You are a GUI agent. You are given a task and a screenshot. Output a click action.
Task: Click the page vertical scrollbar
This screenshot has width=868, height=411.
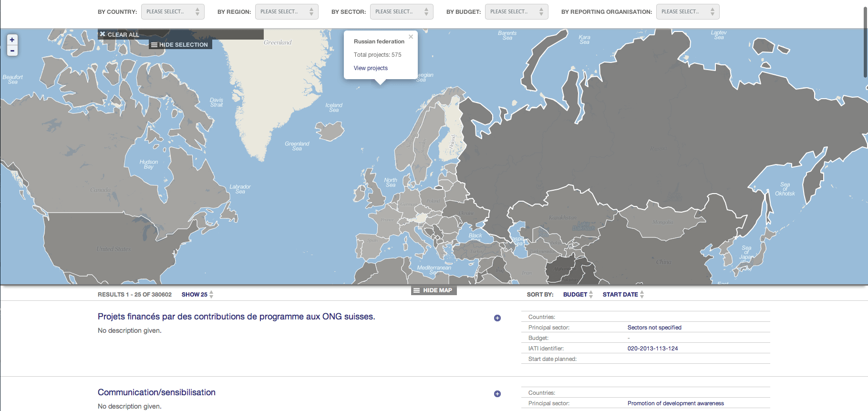[865, 43]
